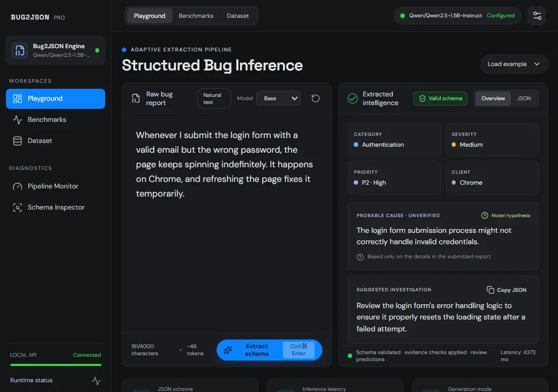
Task: Click the Pipeline Monitor gauge icon
Action: [17, 186]
